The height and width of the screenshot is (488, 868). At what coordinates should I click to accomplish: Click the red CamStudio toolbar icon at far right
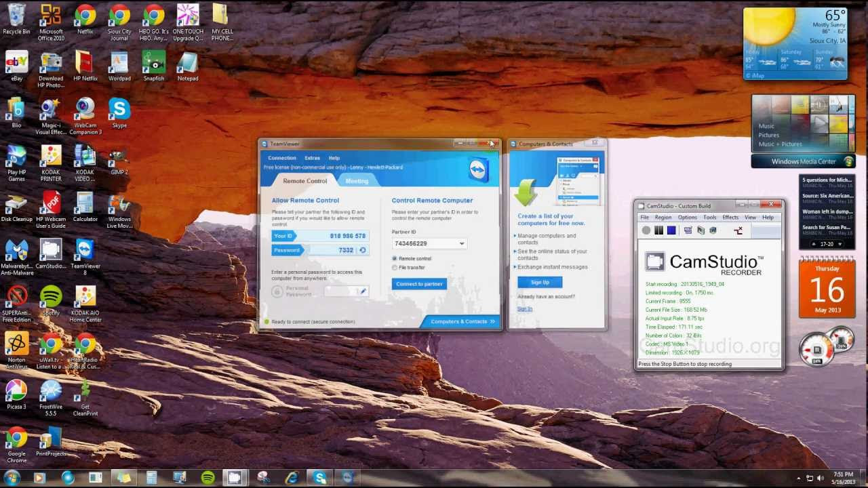pyautogui.click(x=738, y=230)
